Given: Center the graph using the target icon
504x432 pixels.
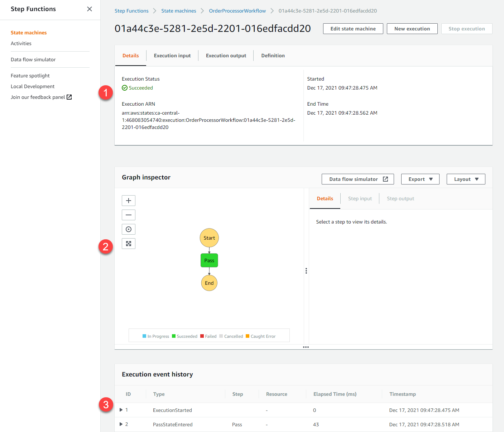Looking at the screenshot, I should pyautogui.click(x=129, y=229).
